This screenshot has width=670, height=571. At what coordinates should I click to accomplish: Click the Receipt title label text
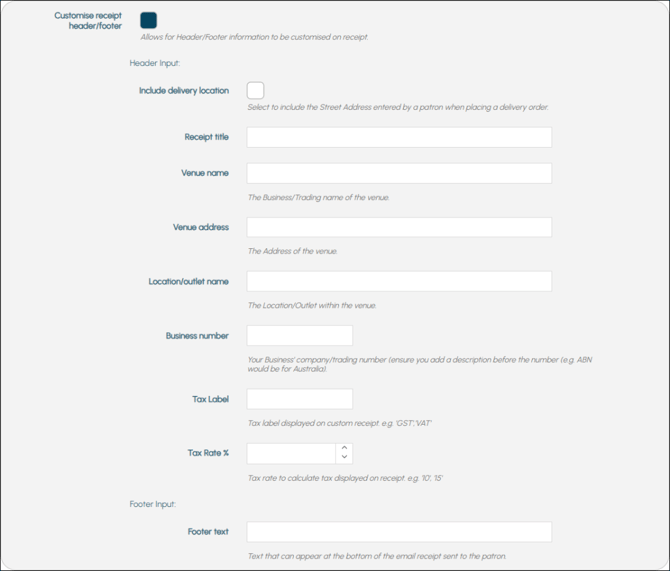[206, 137]
